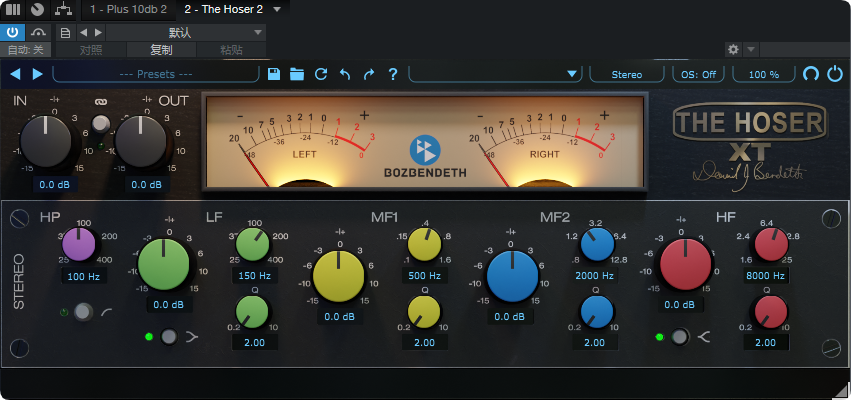This screenshot has width=851, height=400.
Task: Click the 粘贴 paste button
Action: [231, 50]
